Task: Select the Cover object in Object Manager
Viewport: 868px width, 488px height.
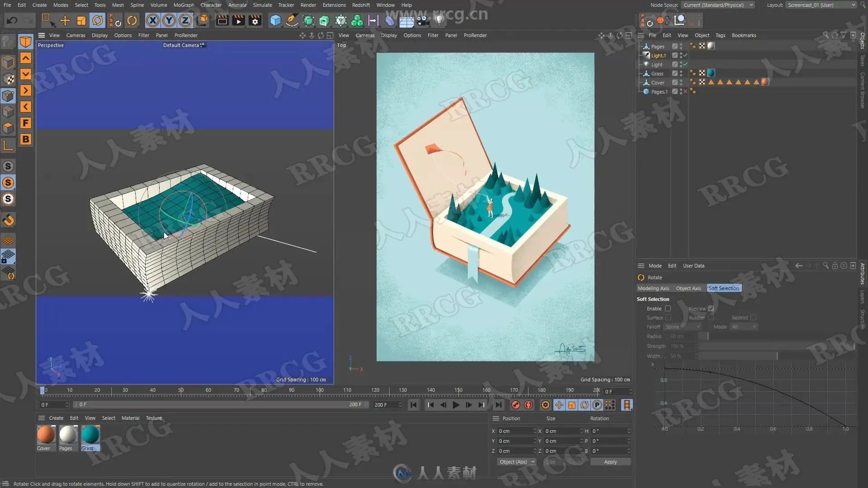Action: point(657,83)
